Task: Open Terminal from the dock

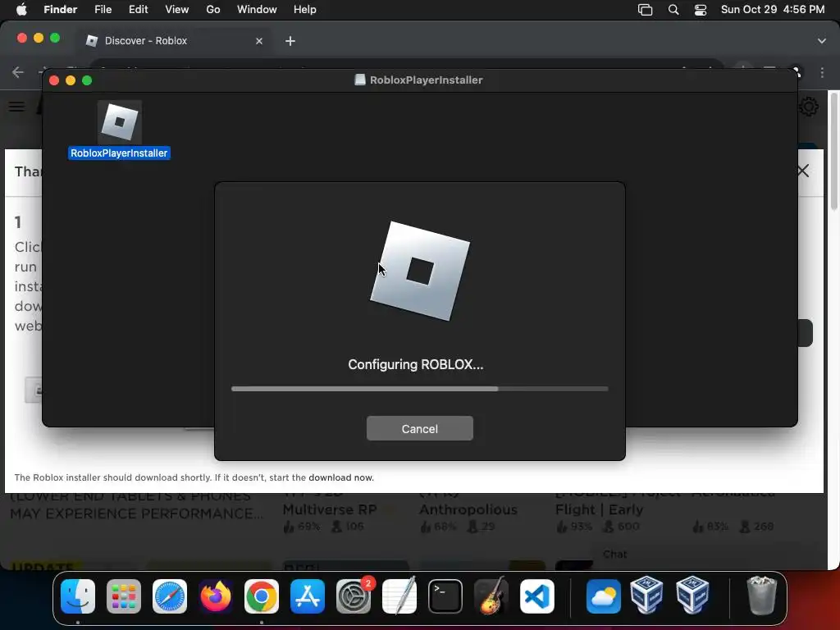Action: click(445, 596)
